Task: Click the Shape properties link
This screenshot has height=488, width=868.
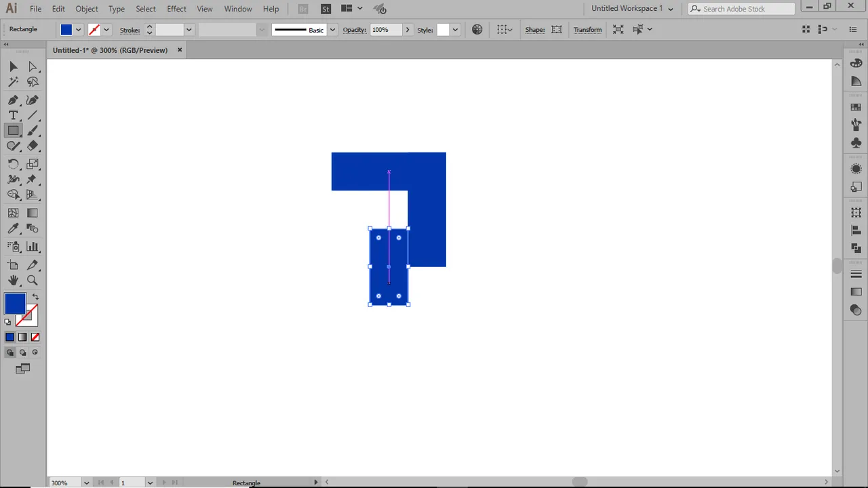Action: 535,30
